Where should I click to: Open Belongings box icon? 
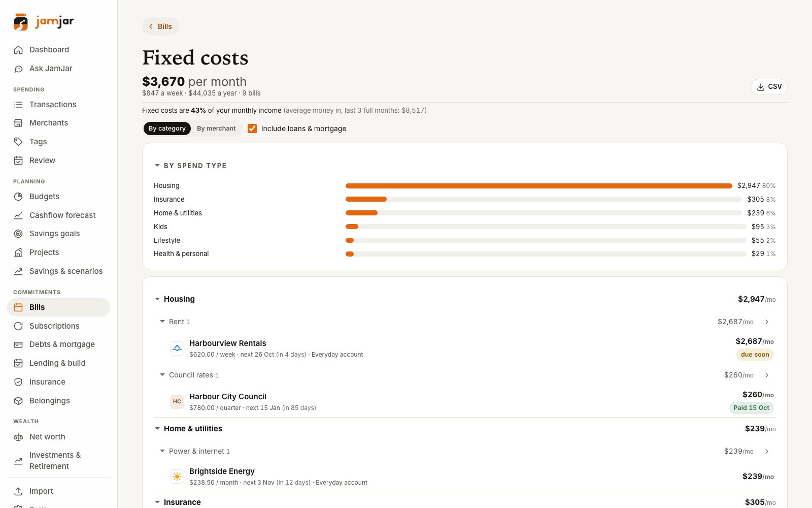coord(18,401)
